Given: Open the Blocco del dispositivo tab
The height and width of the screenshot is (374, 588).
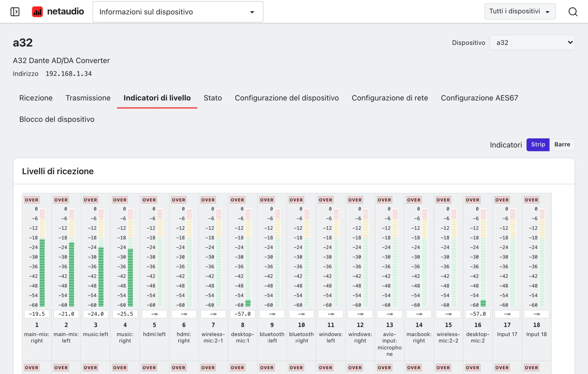Looking at the screenshot, I should click(x=57, y=119).
